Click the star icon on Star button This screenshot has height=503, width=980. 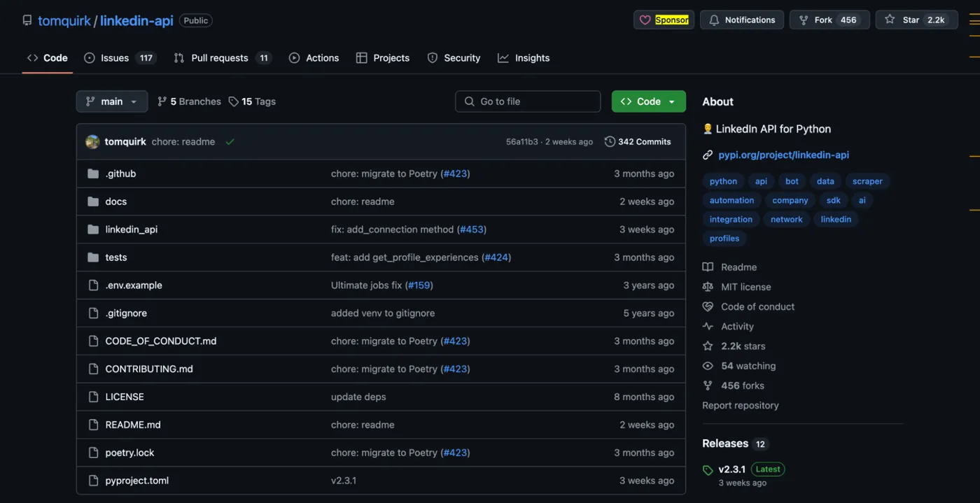890,20
